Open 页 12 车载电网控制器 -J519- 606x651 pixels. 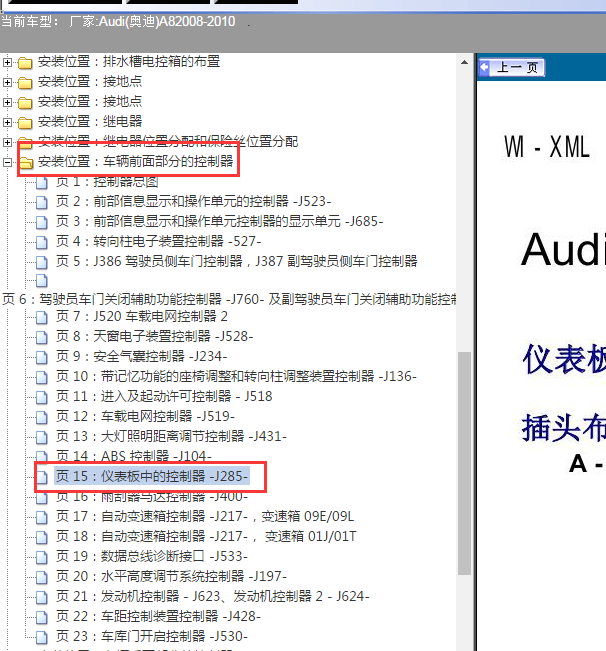click(145, 416)
